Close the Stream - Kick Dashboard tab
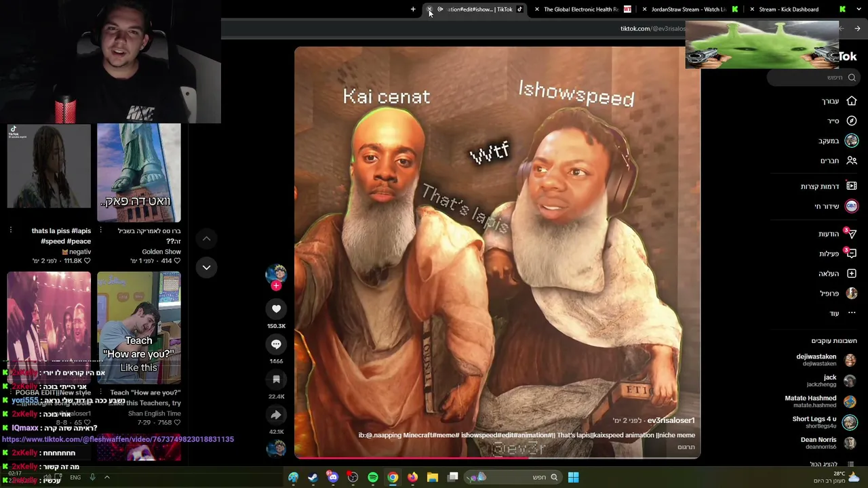Screen dimensions: 868x488 [x=751, y=9]
